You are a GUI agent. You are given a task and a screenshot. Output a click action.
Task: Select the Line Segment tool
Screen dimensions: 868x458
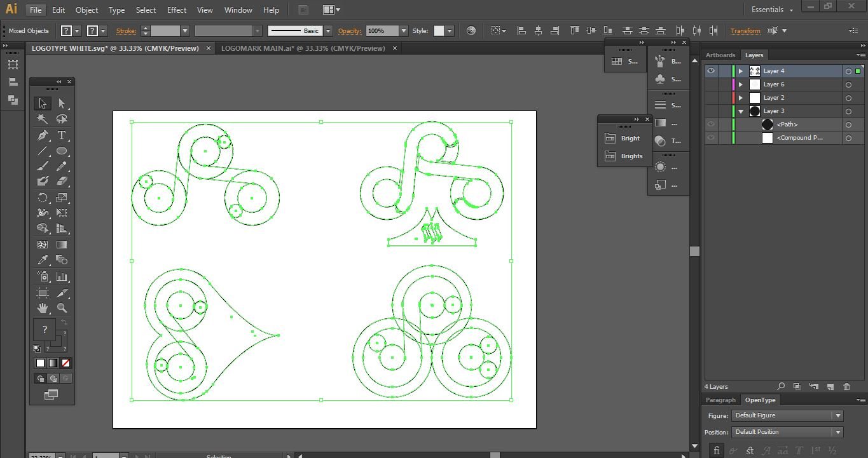[x=42, y=151]
